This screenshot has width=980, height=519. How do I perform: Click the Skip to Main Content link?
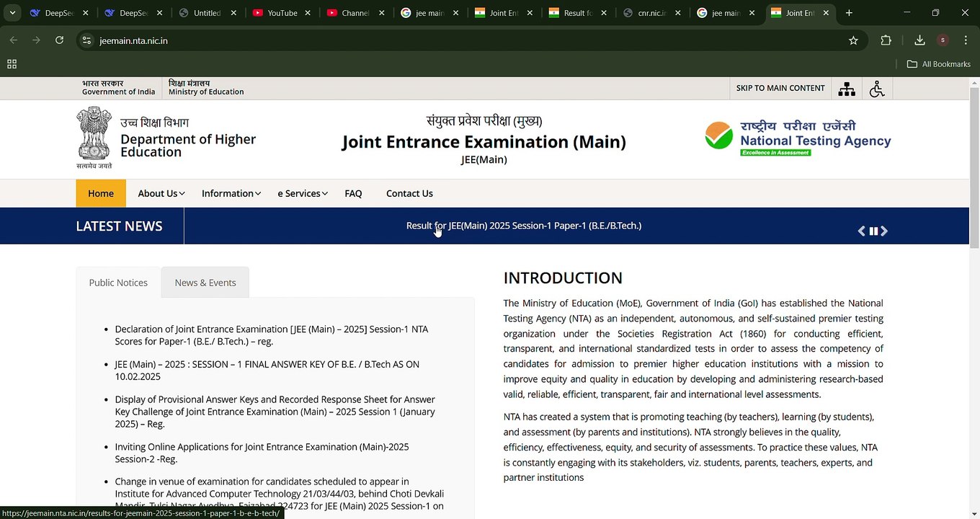tap(780, 89)
